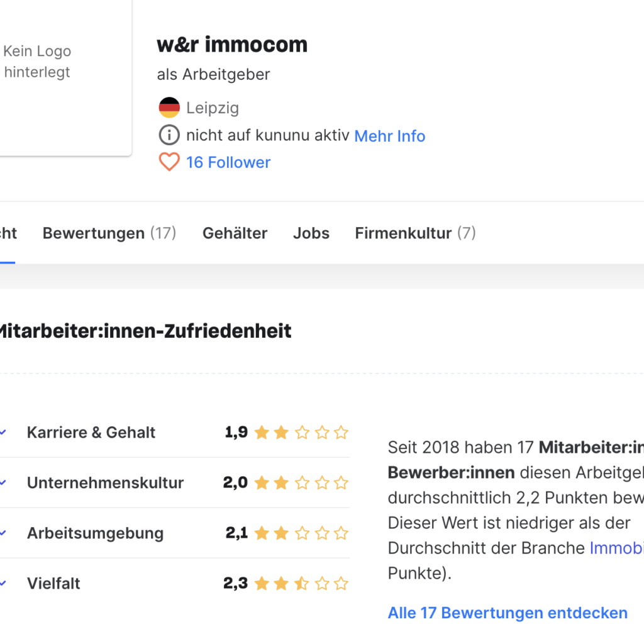Click the Mehr Info link
Viewport: 644px width, 644px height.
[390, 136]
